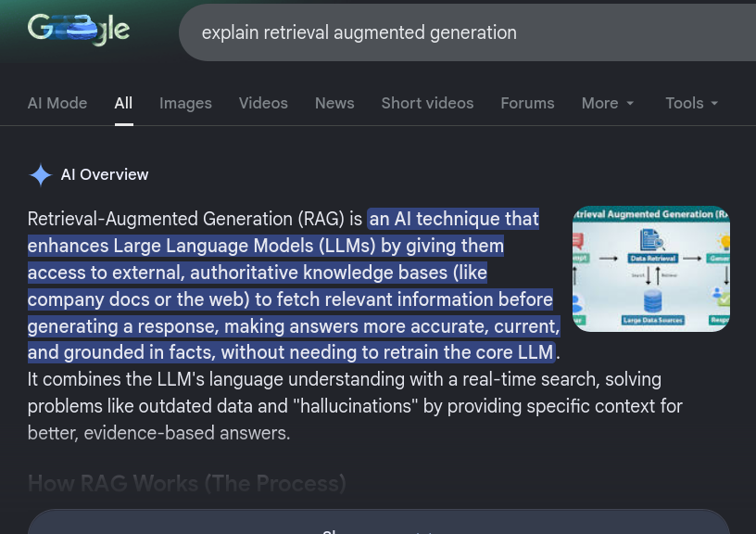Click the 'How RAG Works (The Process)' heading

(x=187, y=483)
